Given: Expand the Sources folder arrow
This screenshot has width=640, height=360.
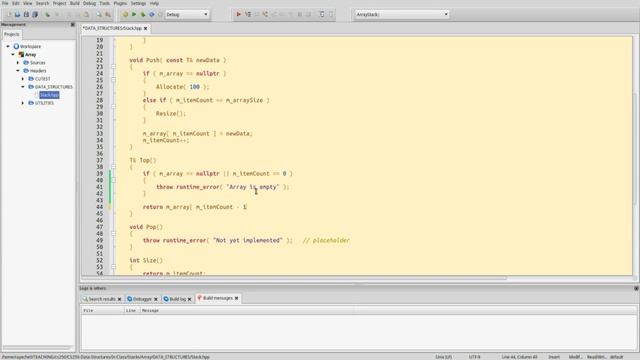Looking at the screenshot, I should coord(18,63).
